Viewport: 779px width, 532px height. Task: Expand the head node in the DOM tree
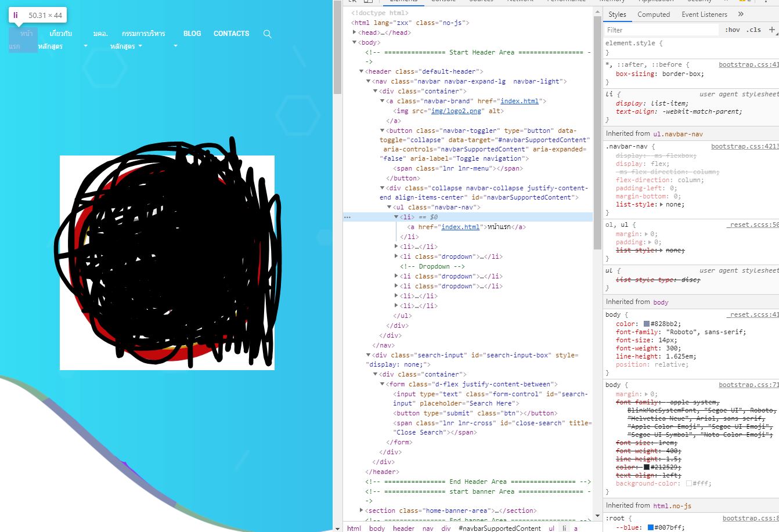point(355,32)
